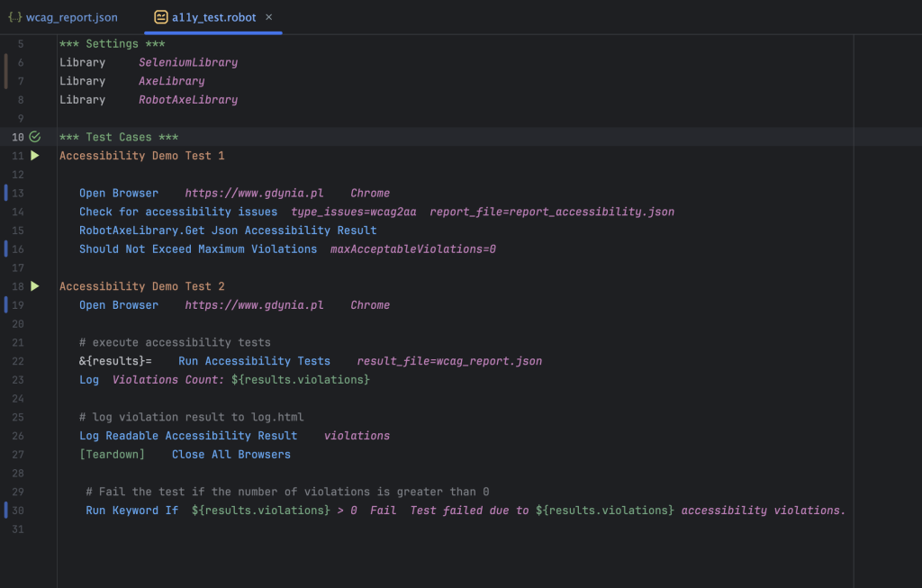Click line number 22 in the gutter
This screenshot has width=922, height=588.
pos(18,361)
